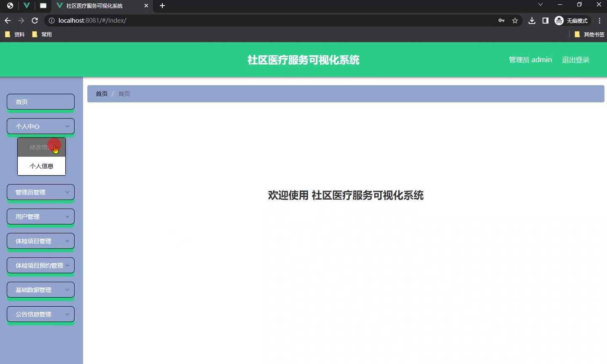Expand 管理员管理 menu
The image size is (607, 364).
point(40,192)
